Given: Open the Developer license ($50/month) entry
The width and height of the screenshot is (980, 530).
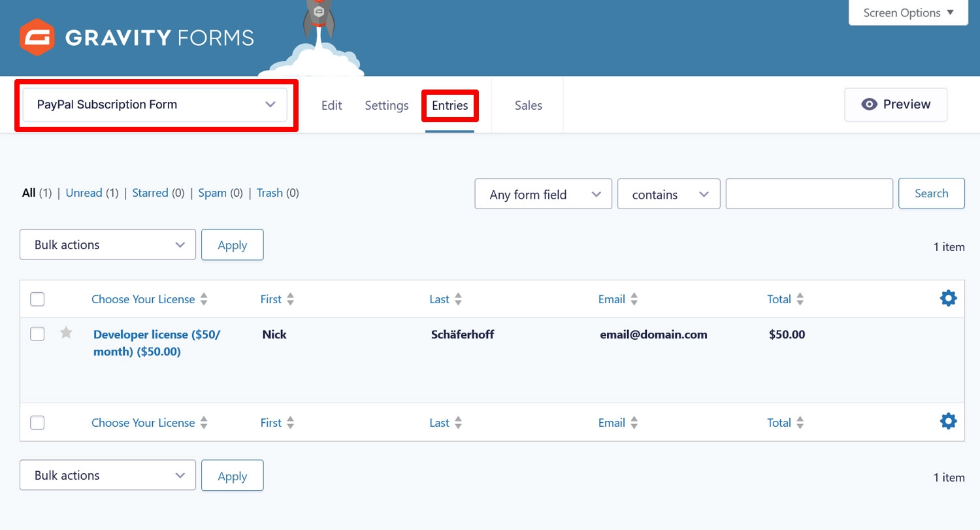Looking at the screenshot, I should (x=157, y=343).
